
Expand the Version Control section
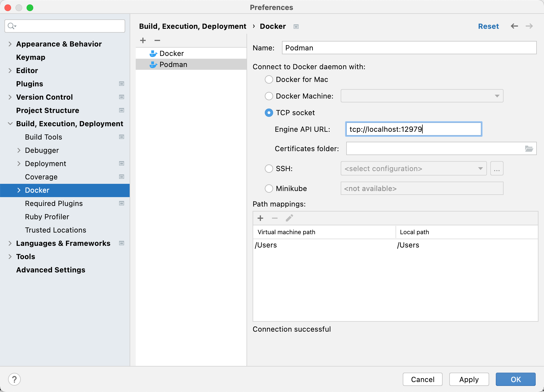pos(10,97)
